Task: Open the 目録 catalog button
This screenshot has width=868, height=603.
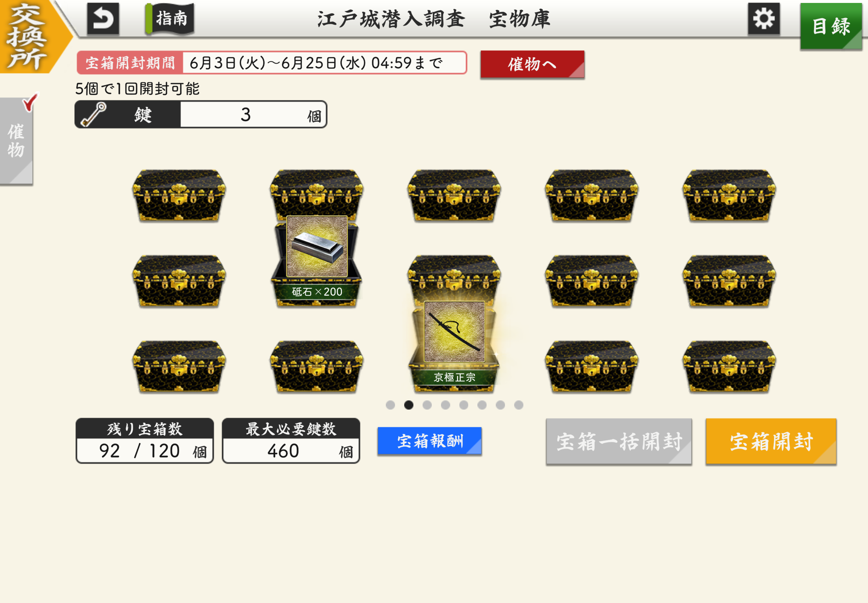Action: [830, 26]
